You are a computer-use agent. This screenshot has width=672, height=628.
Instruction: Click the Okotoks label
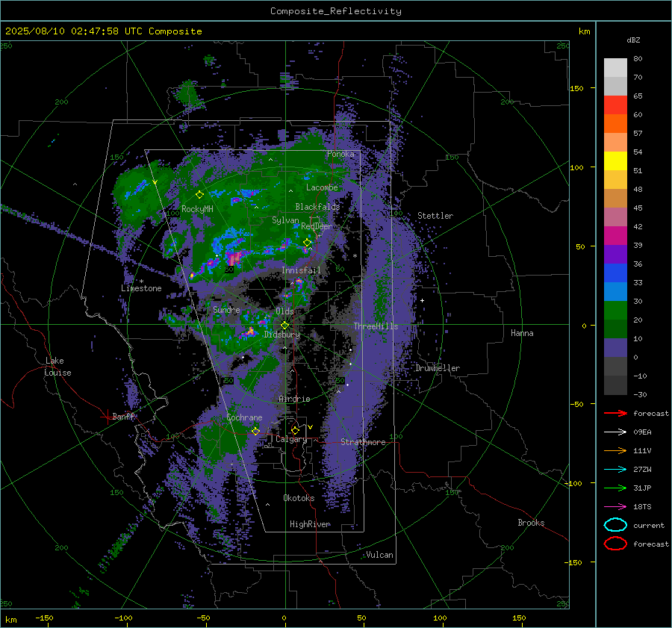click(x=299, y=498)
